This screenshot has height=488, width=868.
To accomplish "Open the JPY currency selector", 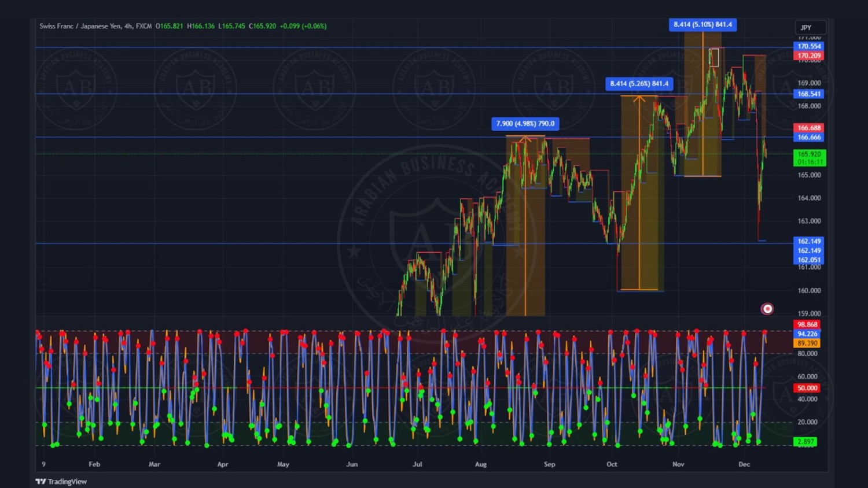I will (x=810, y=28).
